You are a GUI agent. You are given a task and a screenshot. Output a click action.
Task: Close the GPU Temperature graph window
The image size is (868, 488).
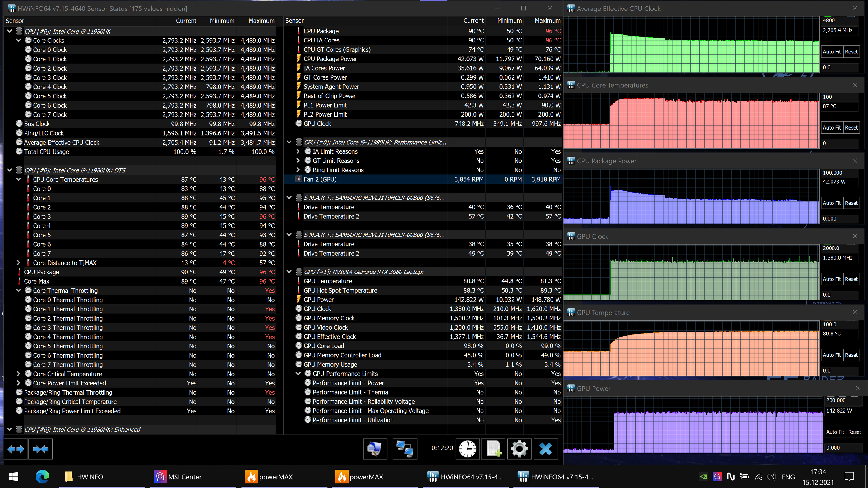coord(854,312)
